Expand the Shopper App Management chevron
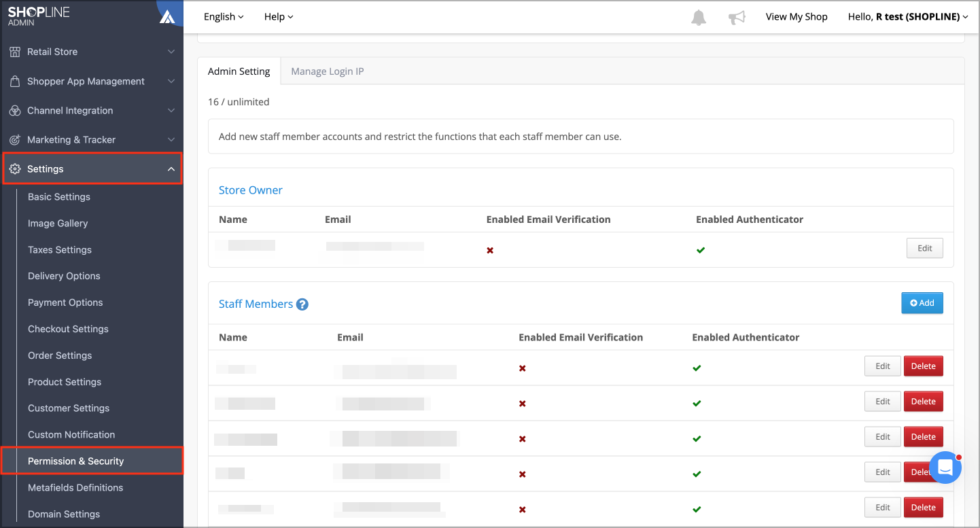The height and width of the screenshot is (528, 980). tap(171, 81)
